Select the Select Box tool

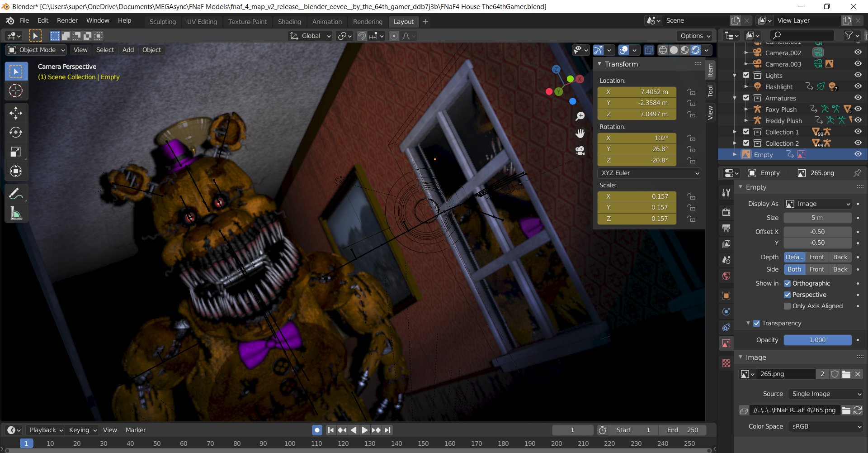(x=16, y=72)
